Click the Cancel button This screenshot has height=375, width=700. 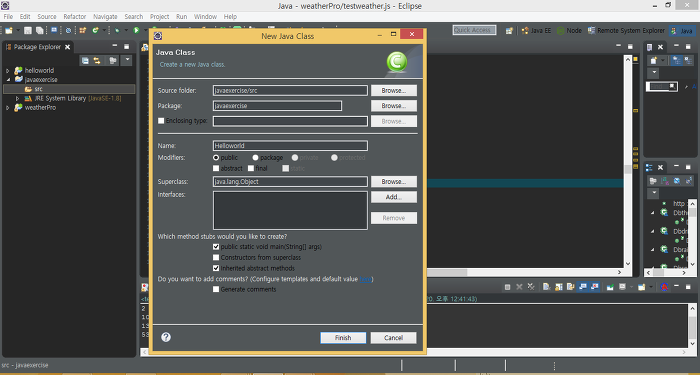(x=393, y=338)
